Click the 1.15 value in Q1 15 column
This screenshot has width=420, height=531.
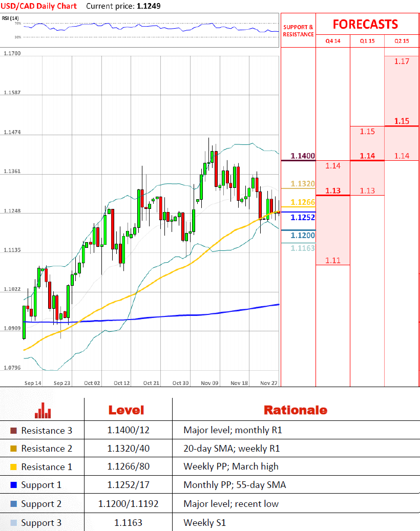367,132
